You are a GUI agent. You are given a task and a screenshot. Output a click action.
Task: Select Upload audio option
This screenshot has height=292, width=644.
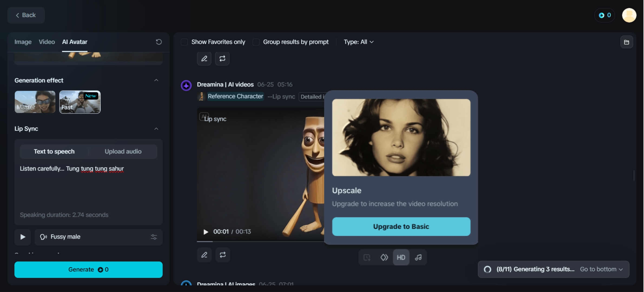pyautogui.click(x=123, y=151)
